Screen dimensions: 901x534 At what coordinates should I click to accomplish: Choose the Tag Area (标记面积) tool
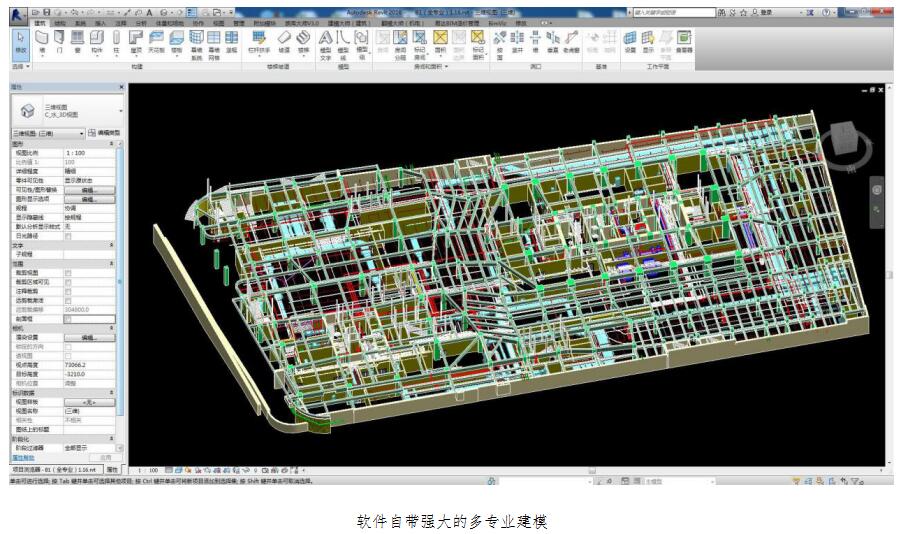click(478, 45)
